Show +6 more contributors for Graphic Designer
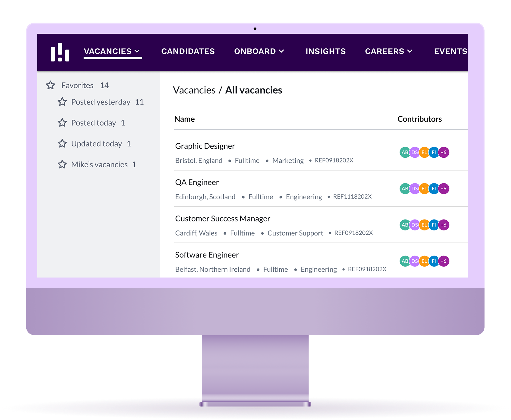 coord(444,152)
